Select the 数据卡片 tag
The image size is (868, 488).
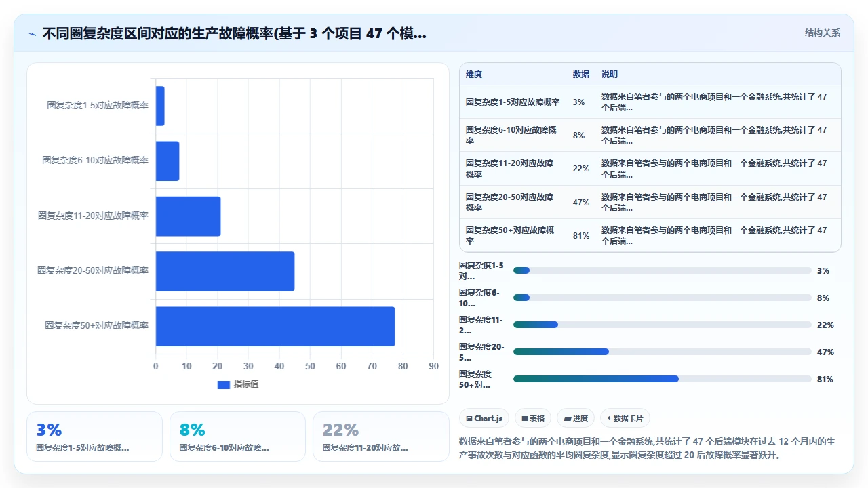[625, 418]
